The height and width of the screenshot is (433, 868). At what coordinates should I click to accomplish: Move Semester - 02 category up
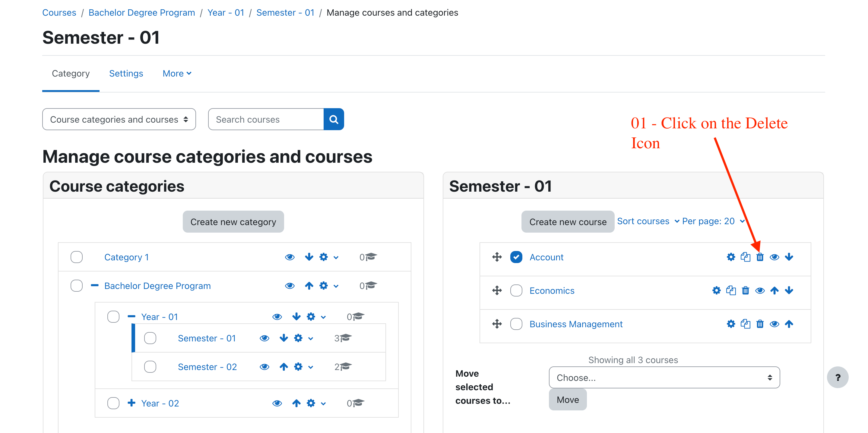click(x=284, y=367)
